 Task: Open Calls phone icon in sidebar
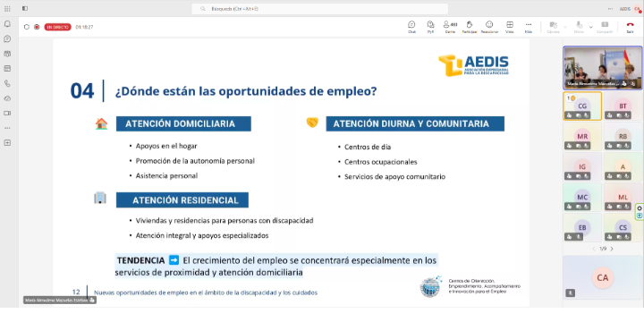point(7,83)
